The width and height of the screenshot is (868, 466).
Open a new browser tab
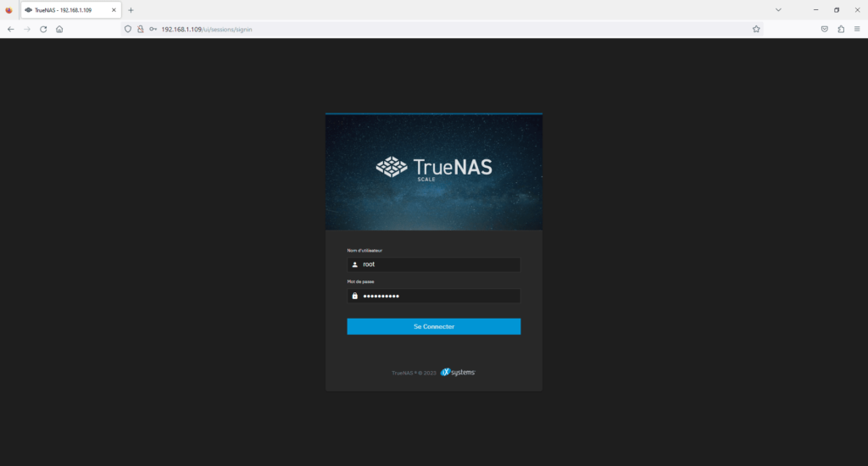click(131, 10)
